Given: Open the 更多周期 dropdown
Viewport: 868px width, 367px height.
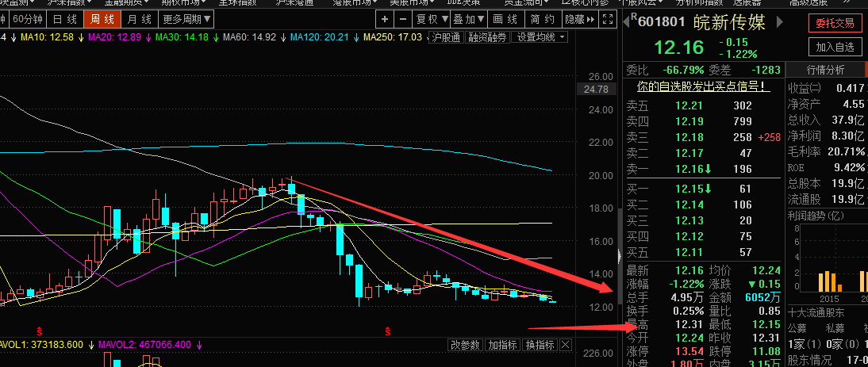Looking at the screenshot, I should coord(187,19).
